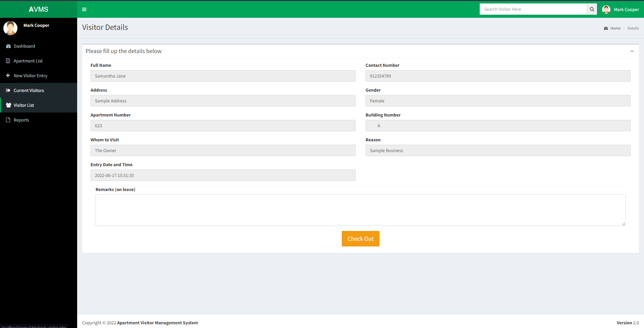
Task: Expand the Mark Cooper account menu
Action: 626,9
